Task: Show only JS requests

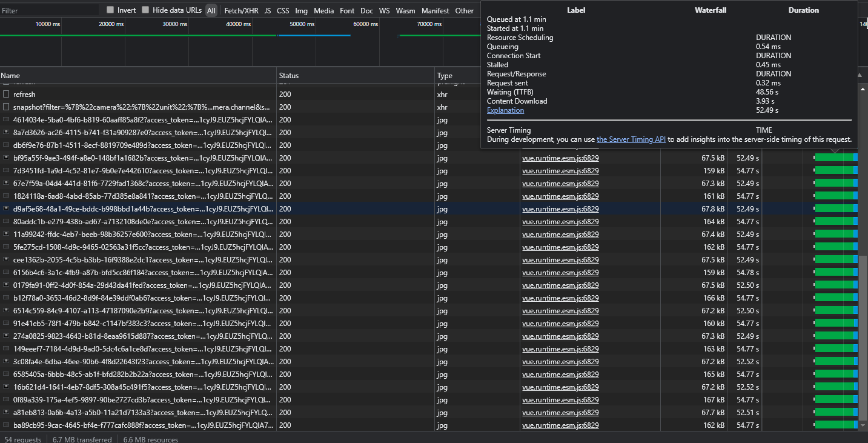Action: point(268,10)
